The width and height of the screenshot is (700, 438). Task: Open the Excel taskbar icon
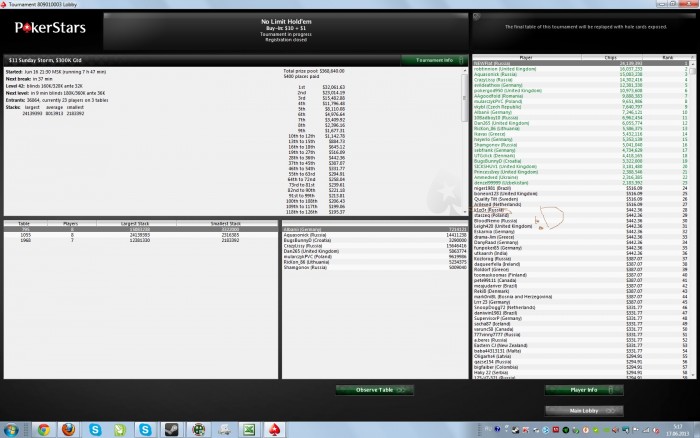click(249, 430)
